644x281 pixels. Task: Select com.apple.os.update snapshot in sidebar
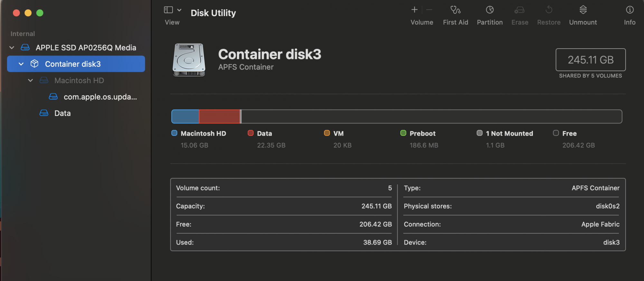pos(100,97)
